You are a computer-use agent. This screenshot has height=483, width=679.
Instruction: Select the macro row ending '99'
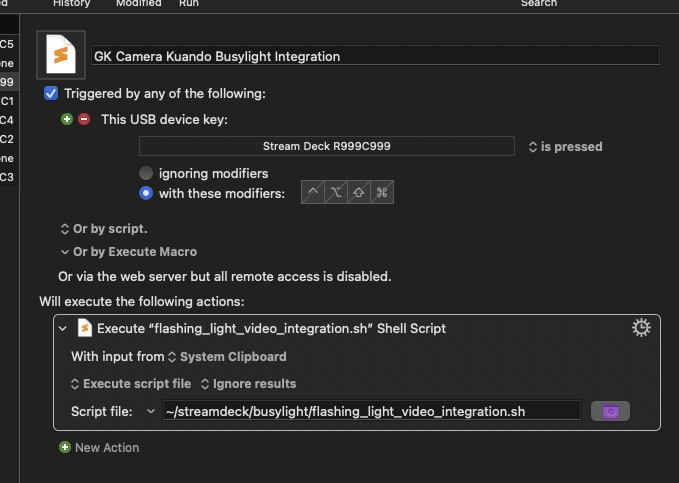[x=9, y=82]
